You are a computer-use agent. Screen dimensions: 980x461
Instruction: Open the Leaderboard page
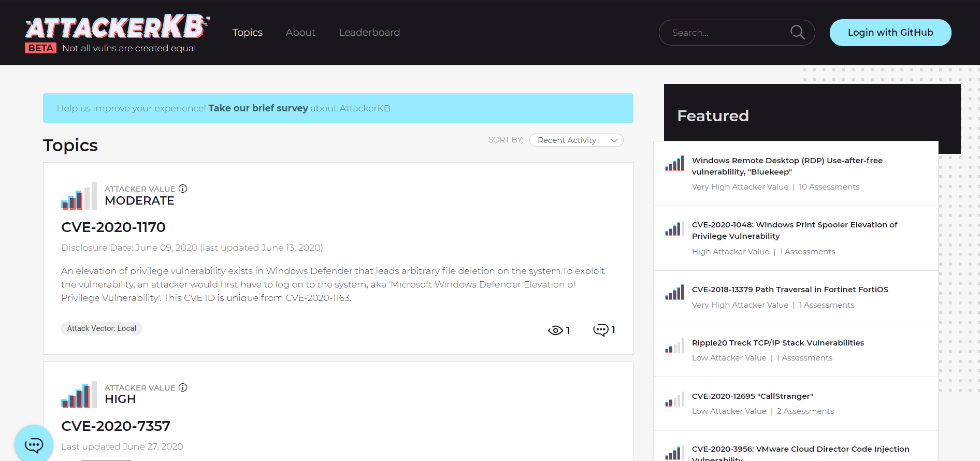(x=369, y=33)
